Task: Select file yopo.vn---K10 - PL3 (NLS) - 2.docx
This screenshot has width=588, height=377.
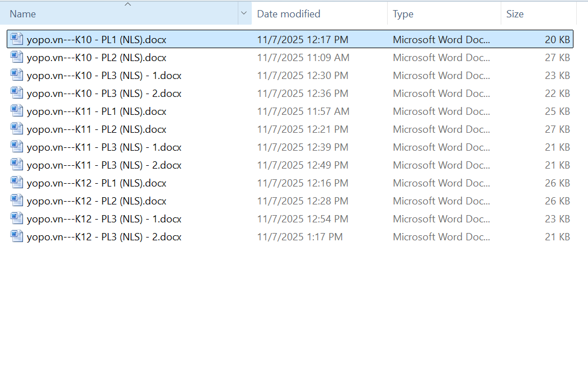Action: [104, 94]
